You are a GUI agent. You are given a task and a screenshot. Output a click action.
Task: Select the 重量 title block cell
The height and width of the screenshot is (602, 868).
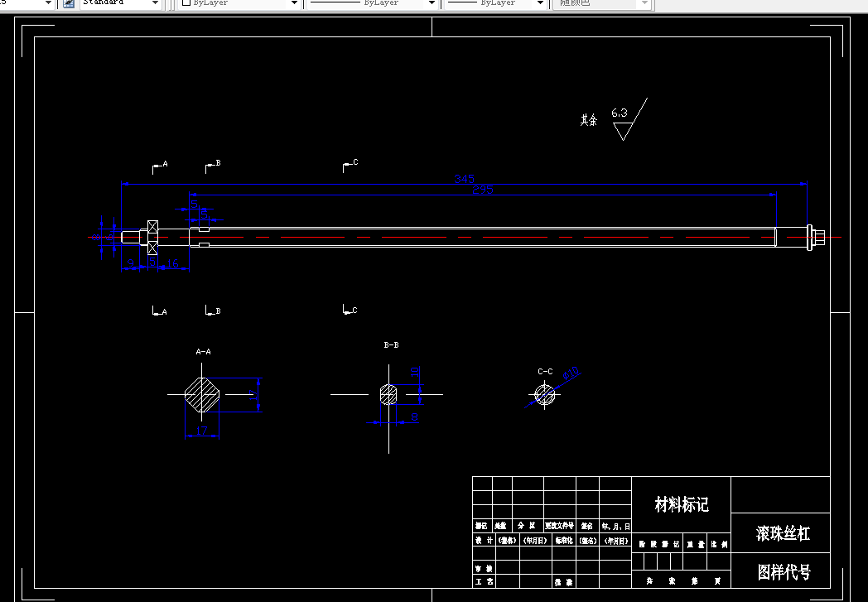tap(695, 545)
